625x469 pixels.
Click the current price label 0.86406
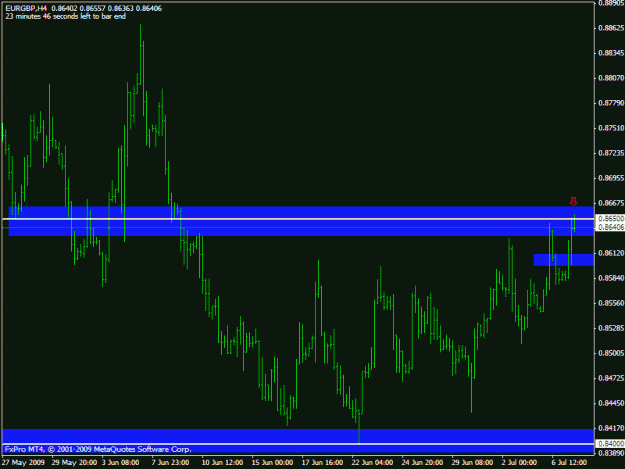(x=611, y=228)
